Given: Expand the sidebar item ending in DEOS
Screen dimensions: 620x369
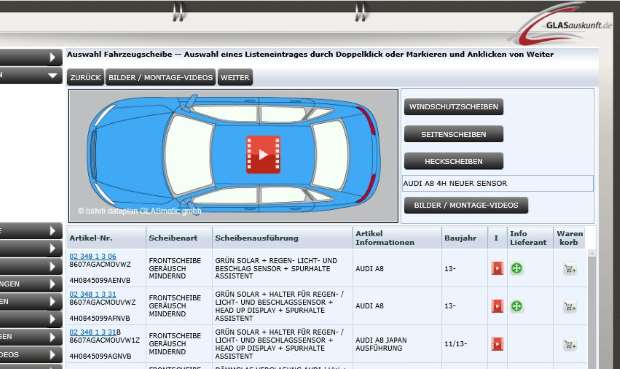Looking at the screenshot, I should pos(52,355).
